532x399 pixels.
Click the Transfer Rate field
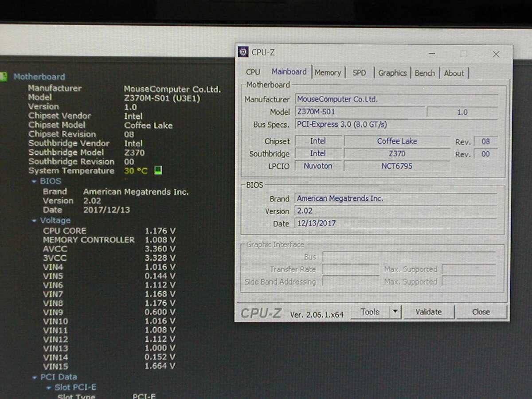(351, 269)
